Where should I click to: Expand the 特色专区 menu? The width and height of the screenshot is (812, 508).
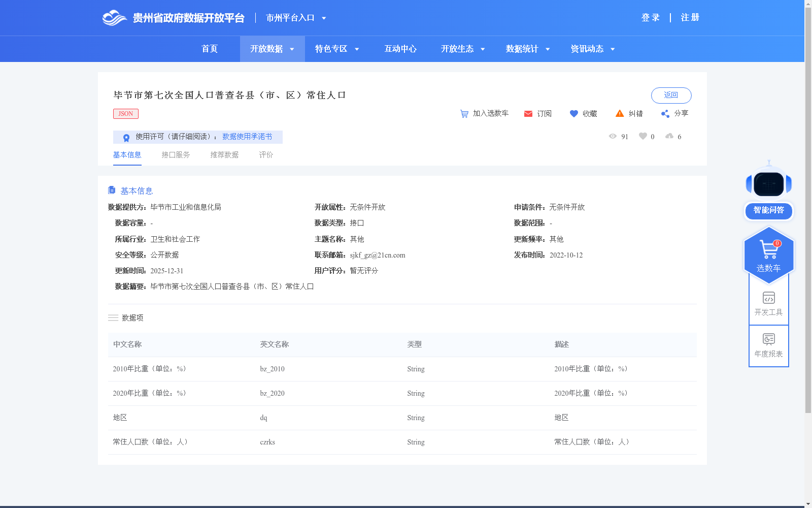[335, 49]
